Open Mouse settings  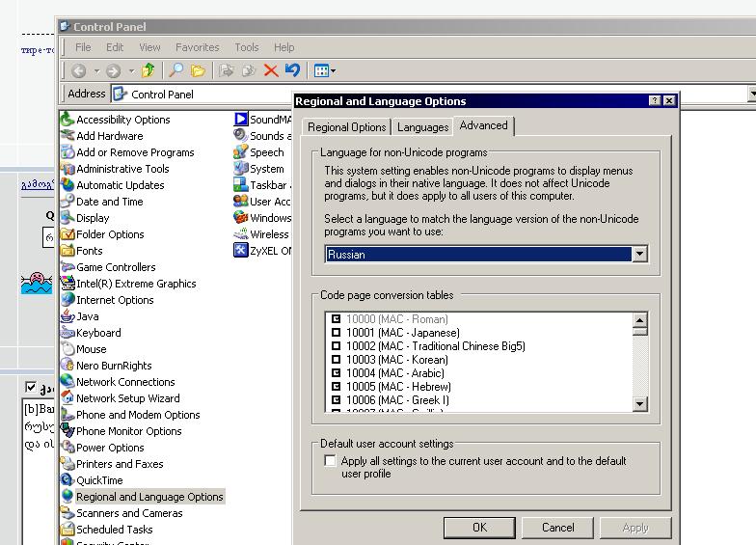pyautogui.click(x=83, y=349)
